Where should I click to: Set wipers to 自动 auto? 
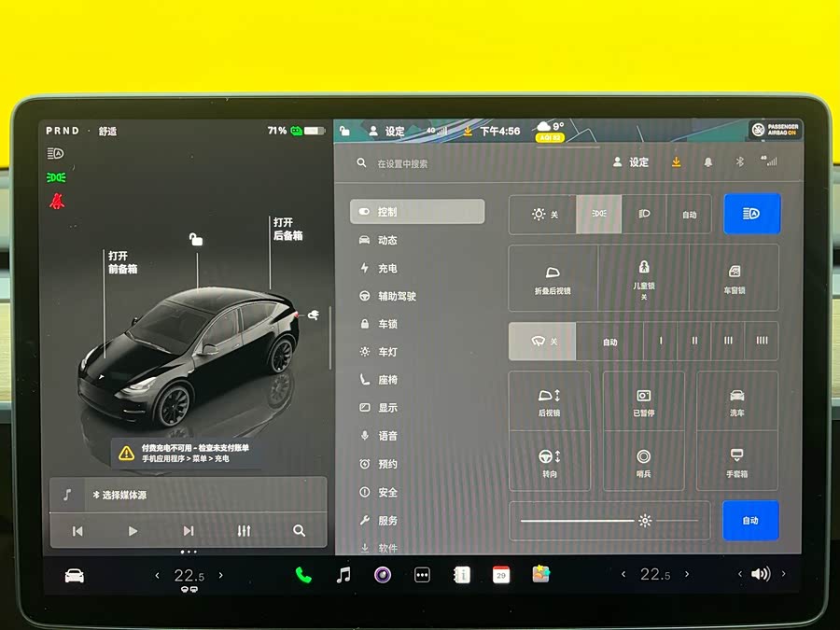609,342
